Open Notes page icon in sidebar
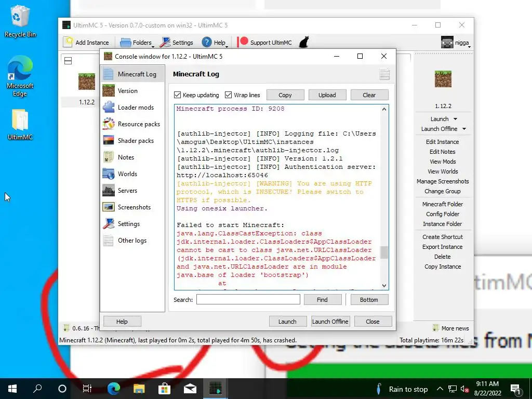This screenshot has width=532, height=399. tap(108, 157)
